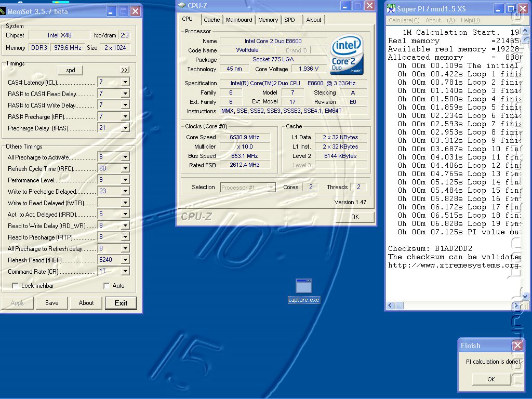The height and width of the screenshot is (399, 532).
Task: Open the CAS# Latency (tCL) dropdown
Action: tap(126, 82)
